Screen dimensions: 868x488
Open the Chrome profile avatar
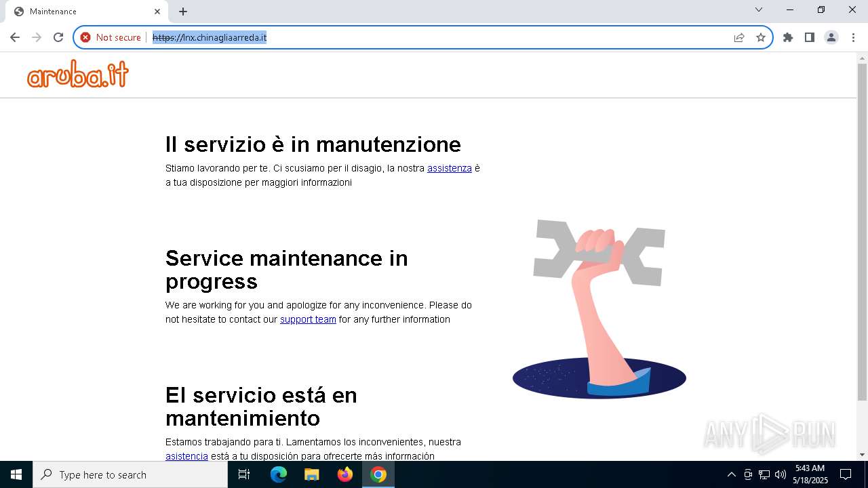831,37
